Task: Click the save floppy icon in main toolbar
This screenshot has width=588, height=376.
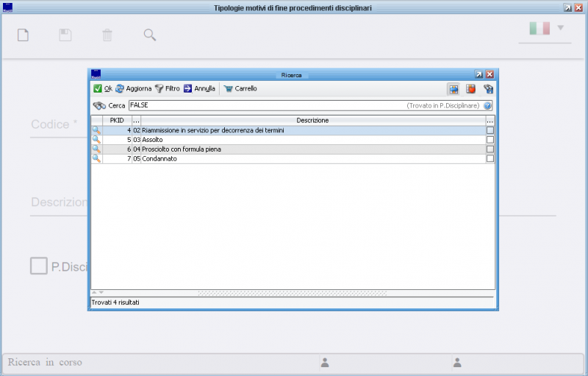Action: (x=65, y=35)
